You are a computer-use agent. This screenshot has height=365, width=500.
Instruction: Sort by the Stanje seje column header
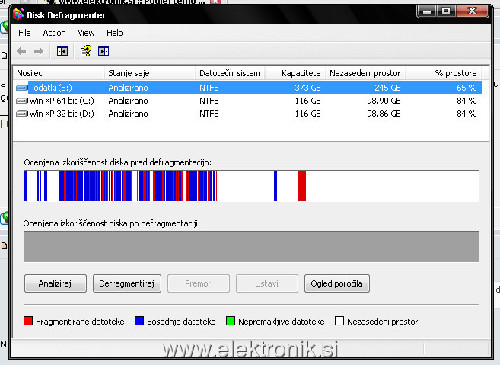pyautogui.click(x=150, y=73)
